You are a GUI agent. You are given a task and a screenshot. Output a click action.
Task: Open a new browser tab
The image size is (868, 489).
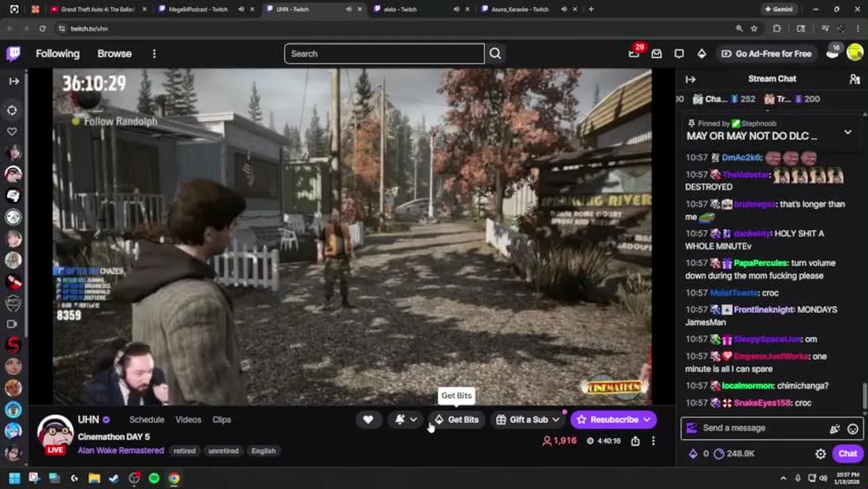591,9
